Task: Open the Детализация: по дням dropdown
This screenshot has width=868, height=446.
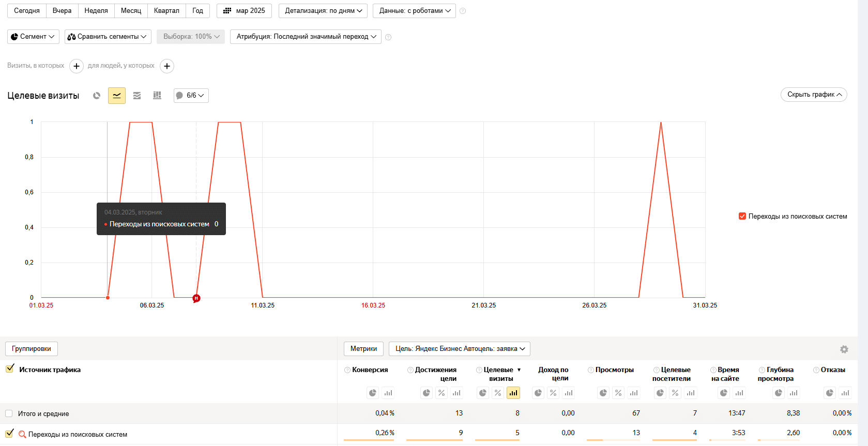Action: point(323,11)
